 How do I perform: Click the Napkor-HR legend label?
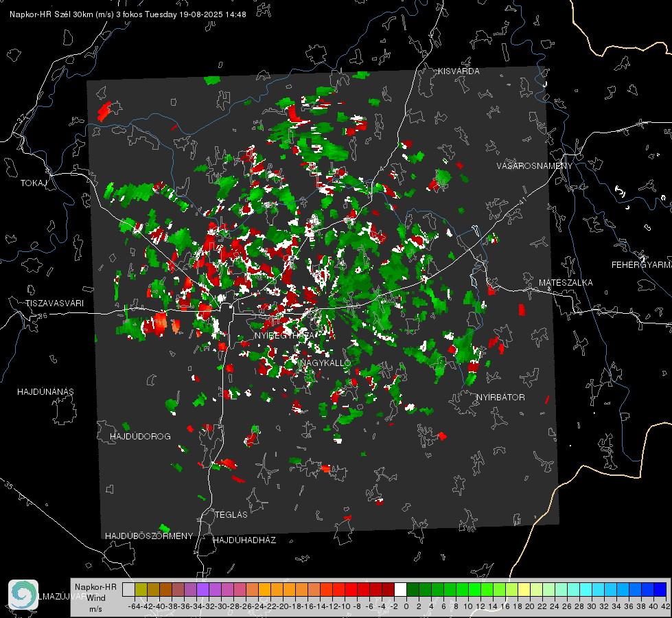click(x=95, y=587)
